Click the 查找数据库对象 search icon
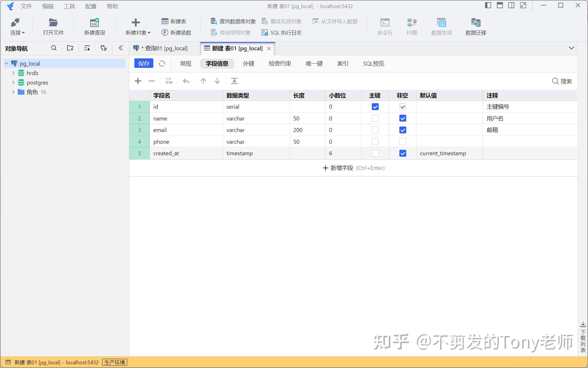 pos(214,21)
